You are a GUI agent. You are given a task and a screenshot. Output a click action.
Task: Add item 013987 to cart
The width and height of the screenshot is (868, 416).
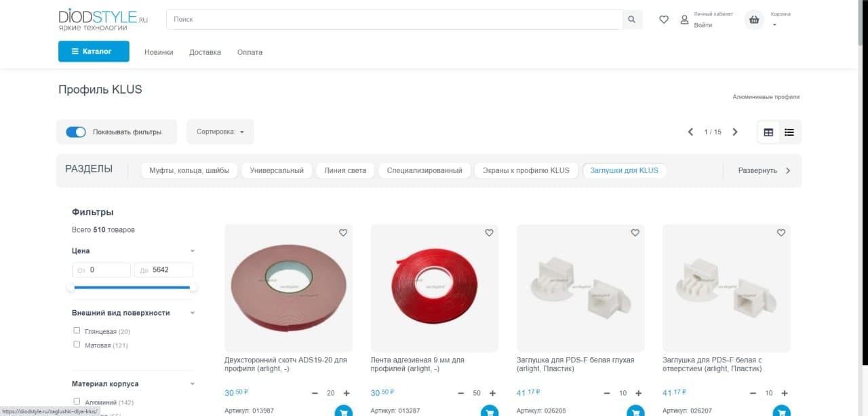pos(344,411)
